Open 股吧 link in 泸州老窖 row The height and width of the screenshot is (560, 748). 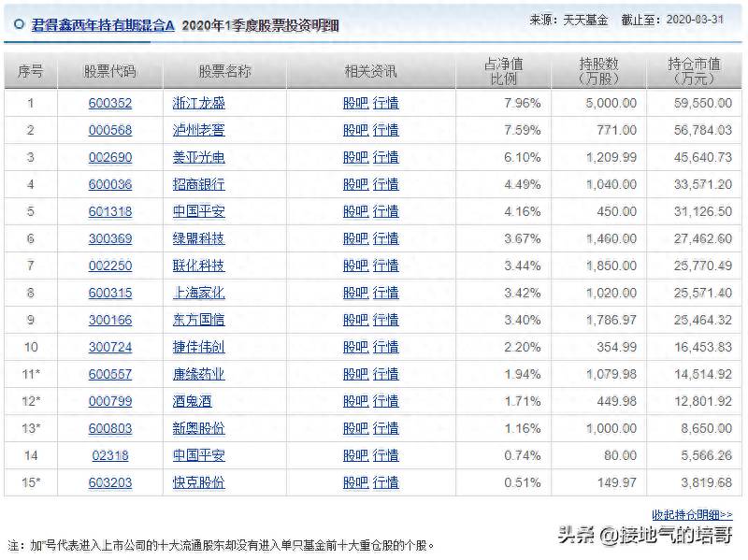pos(356,130)
